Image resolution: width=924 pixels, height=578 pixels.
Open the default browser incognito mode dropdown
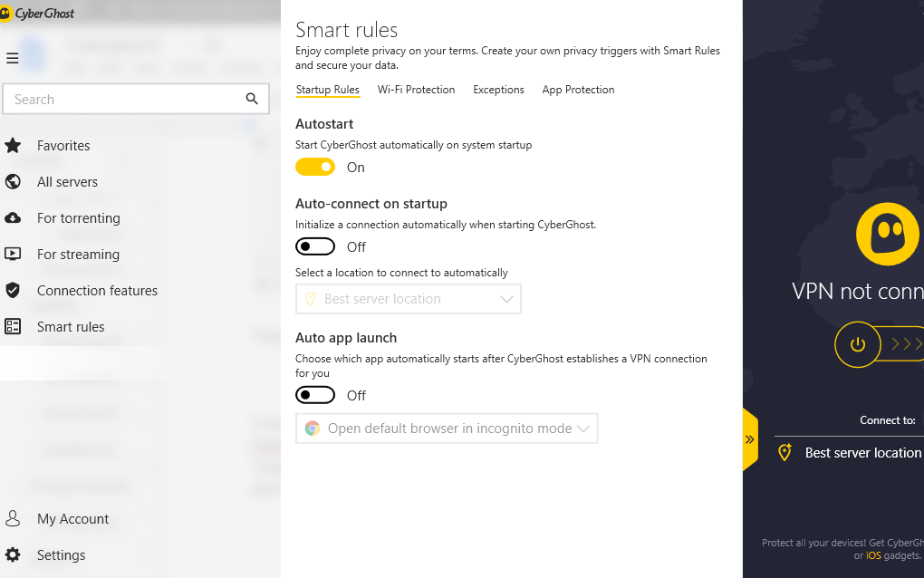click(x=447, y=429)
